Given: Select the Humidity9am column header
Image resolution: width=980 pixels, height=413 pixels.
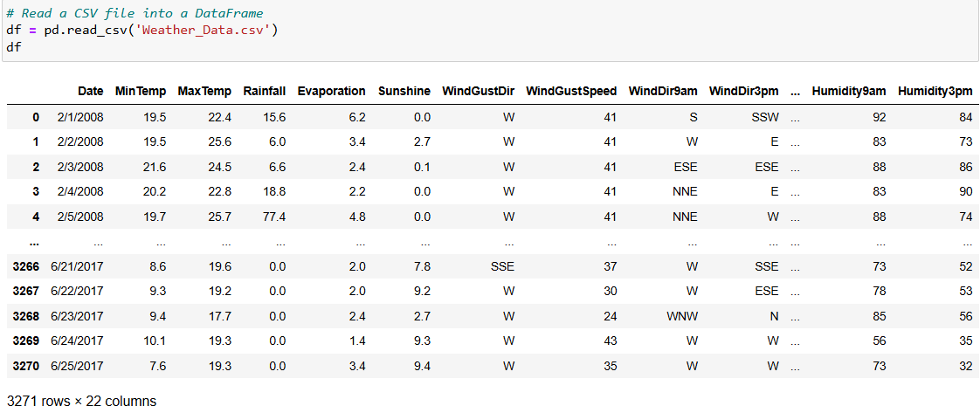Looking at the screenshot, I should pos(849,91).
